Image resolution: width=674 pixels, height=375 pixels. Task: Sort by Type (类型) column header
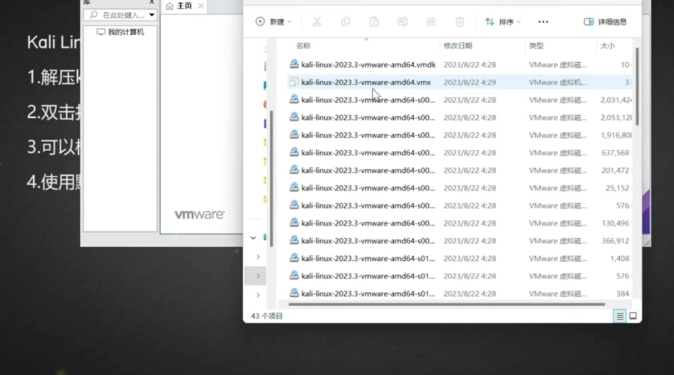tap(536, 46)
